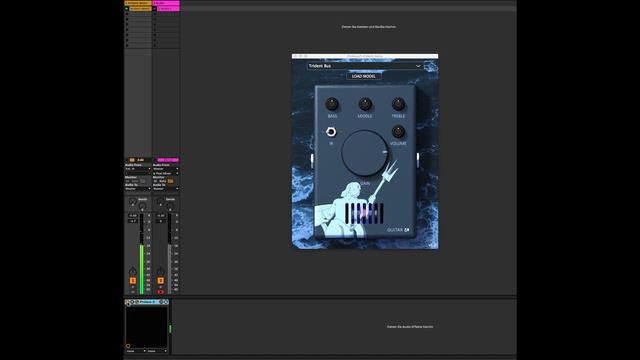The width and height of the screenshot is (640, 360).
Task: Click the orange track pan knob
Action: click(133, 271)
